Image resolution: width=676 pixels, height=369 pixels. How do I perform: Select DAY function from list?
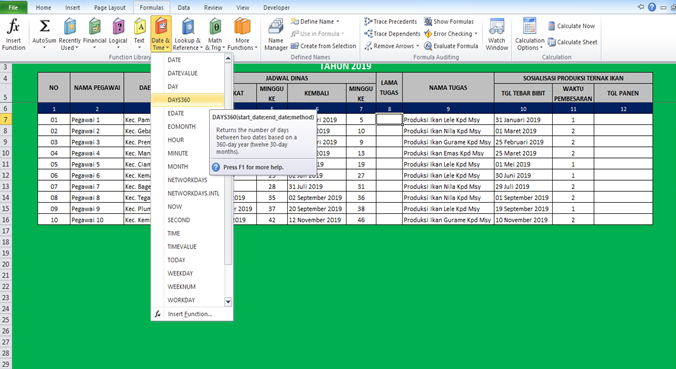click(x=188, y=87)
